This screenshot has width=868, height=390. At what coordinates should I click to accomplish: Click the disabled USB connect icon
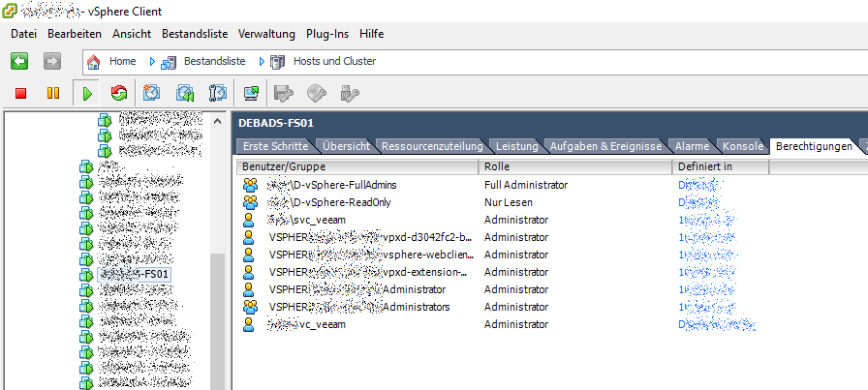tap(350, 93)
